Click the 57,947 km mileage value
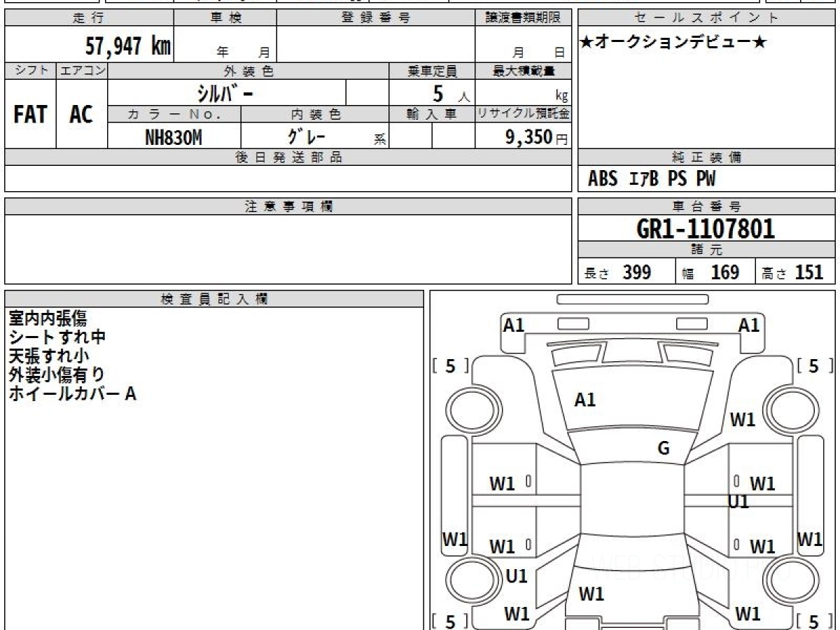Screen dimensions: 840x630 click(127, 46)
